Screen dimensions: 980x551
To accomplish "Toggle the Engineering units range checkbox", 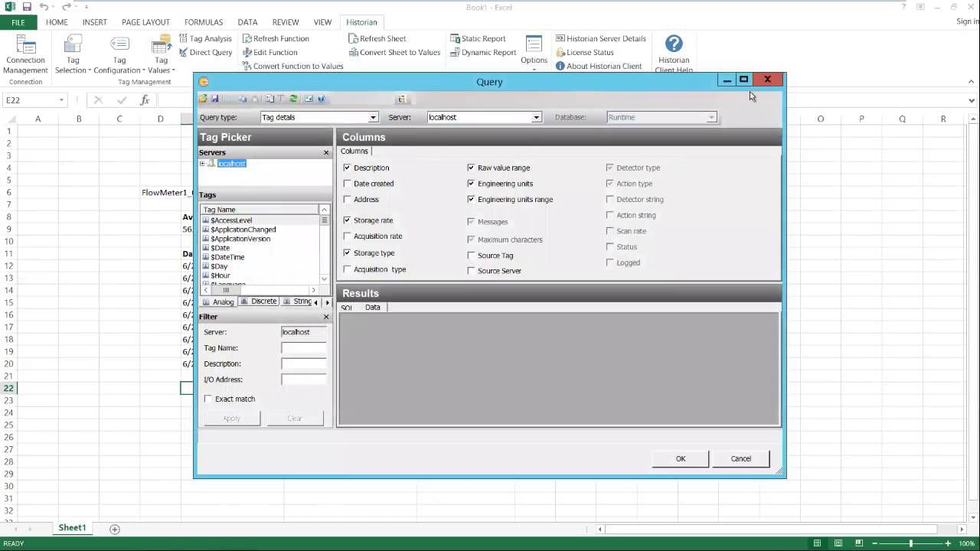I will pyautogui.click(x=472, y=199).
